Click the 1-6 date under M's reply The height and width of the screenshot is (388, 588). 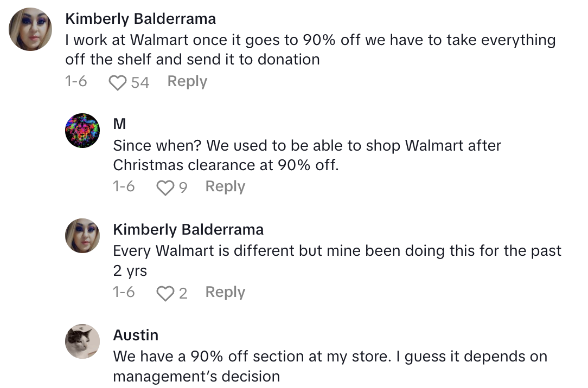coord(124,186)
